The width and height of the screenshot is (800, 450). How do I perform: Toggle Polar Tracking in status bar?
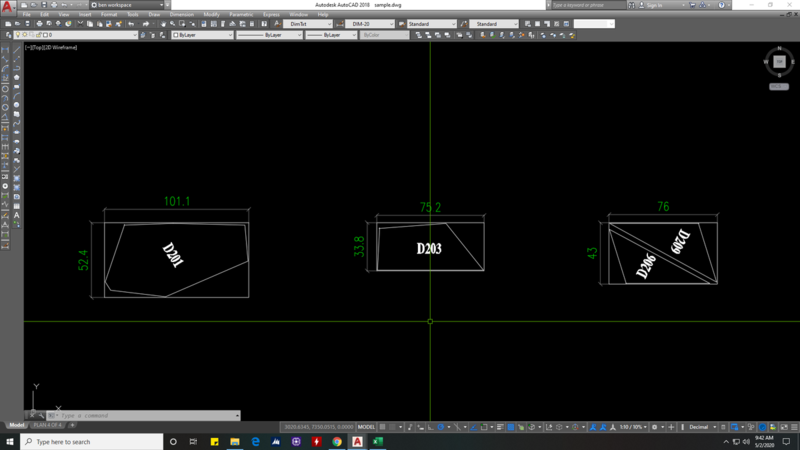click(441, 427)
